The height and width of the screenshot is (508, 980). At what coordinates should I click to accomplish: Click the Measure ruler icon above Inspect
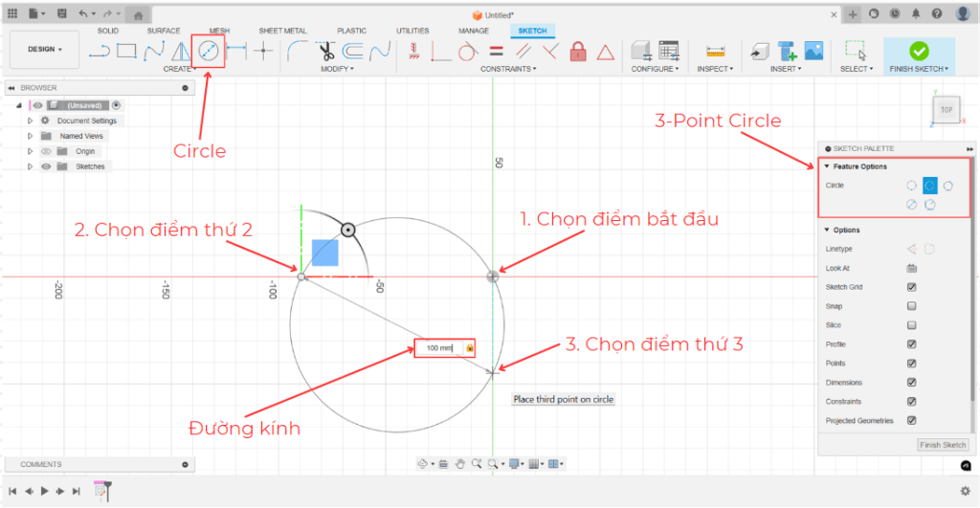(714, 51)
